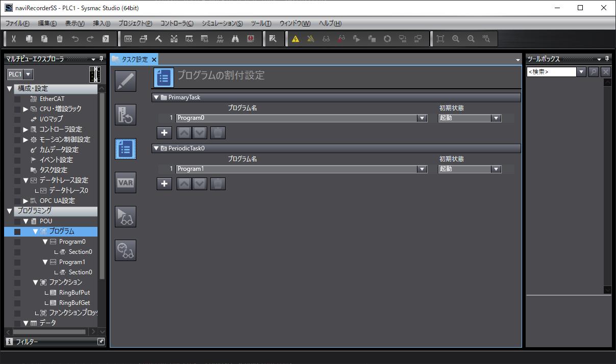Open the Program0 program name dropdown
The width and height of the screenshot is (616, 364).
422,118
